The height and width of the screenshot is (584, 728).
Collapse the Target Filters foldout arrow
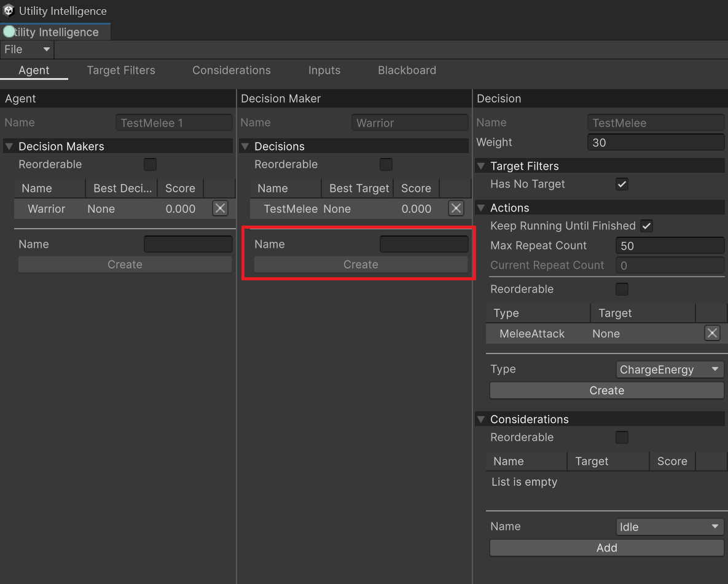click(x=481, y=166)
